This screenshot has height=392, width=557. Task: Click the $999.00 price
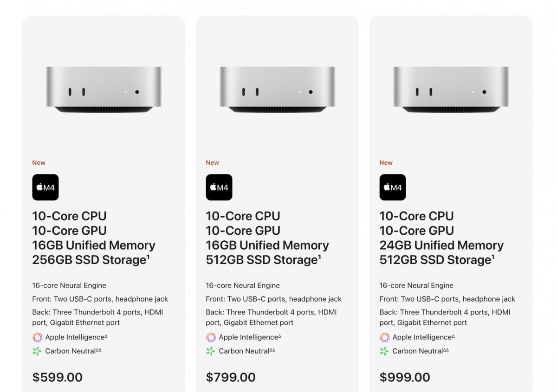click(x=405, y=377)
